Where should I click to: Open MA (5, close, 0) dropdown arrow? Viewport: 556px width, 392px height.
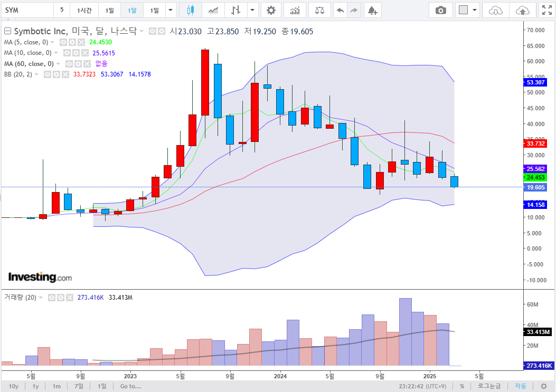(52, 42)
